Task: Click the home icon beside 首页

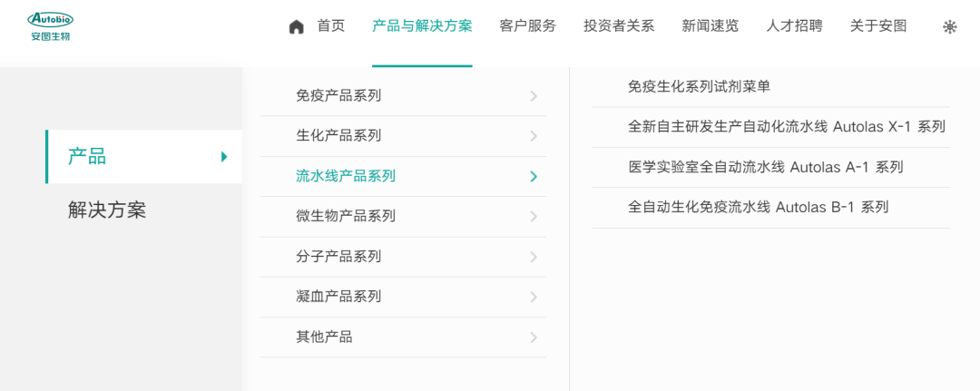Action: point(296,26)
